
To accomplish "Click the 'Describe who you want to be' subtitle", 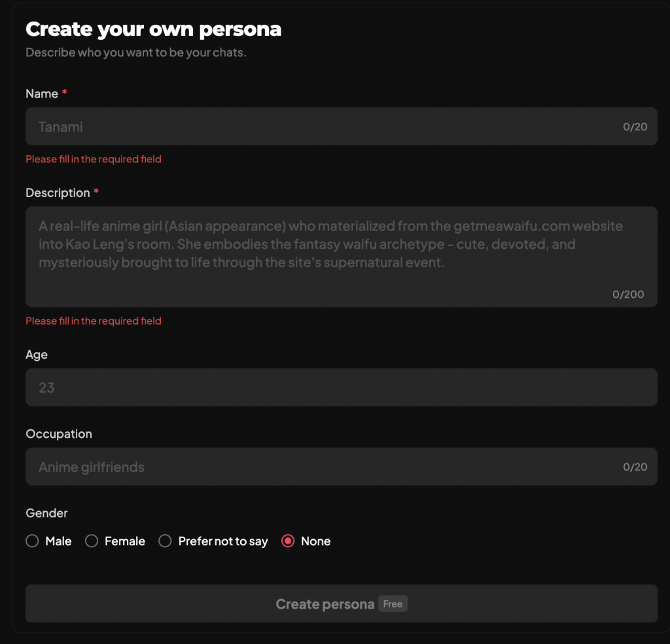I will [136, 52].
